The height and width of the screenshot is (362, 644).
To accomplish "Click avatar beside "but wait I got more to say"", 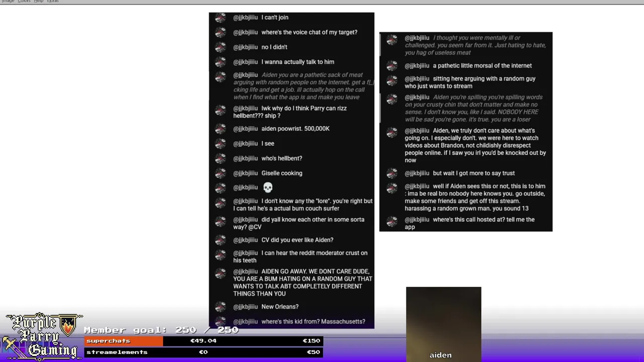I will pos(392,173).
